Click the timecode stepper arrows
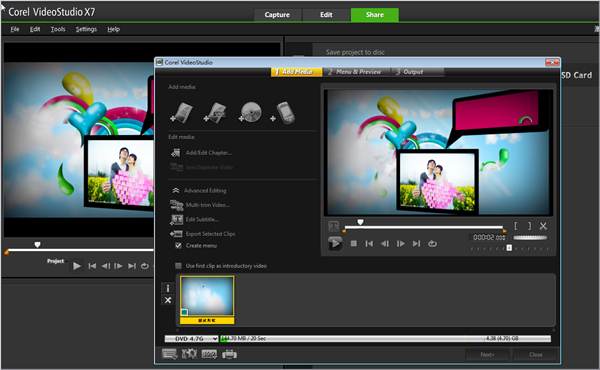600x370 pixels. coord(504,237)
